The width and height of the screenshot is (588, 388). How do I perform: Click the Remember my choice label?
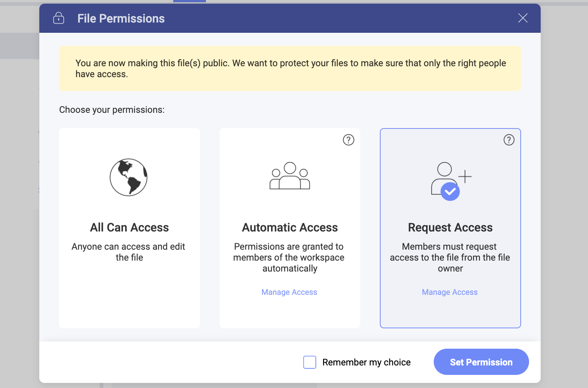366,363
